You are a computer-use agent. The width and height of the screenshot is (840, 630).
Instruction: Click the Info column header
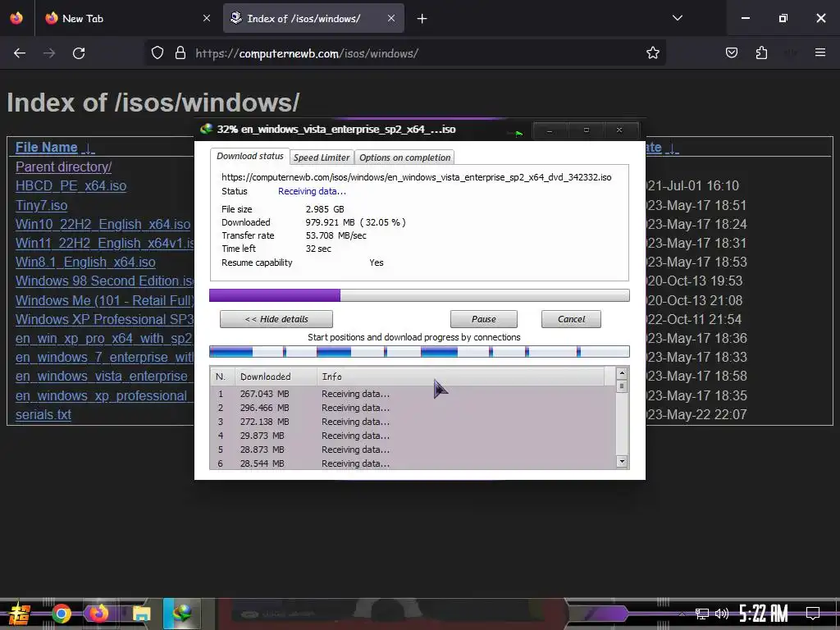[461, 377]
